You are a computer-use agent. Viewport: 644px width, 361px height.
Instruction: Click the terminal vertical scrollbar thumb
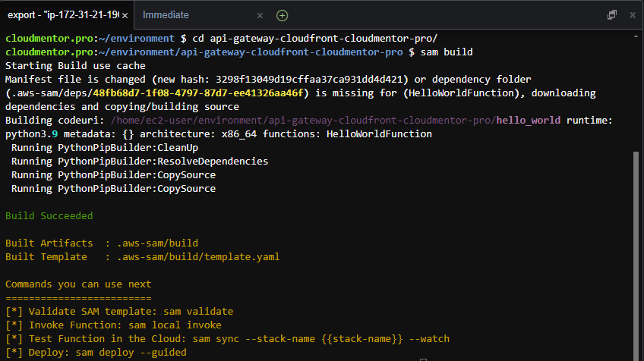coord(636,250)
